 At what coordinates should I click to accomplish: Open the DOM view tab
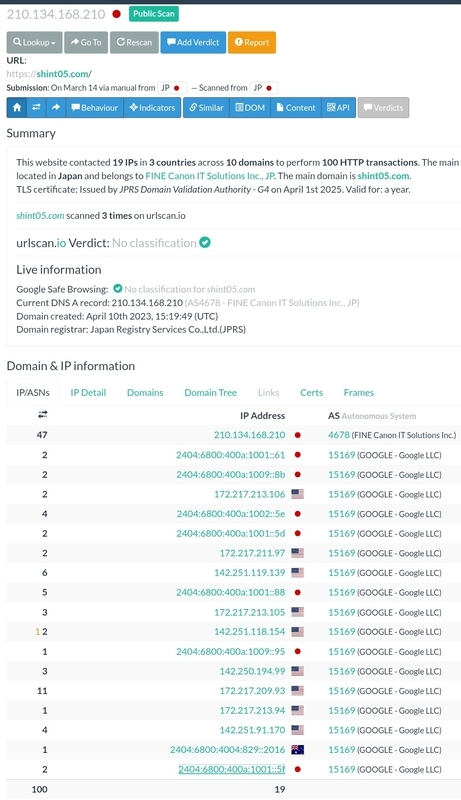click(x=250, y=108)
